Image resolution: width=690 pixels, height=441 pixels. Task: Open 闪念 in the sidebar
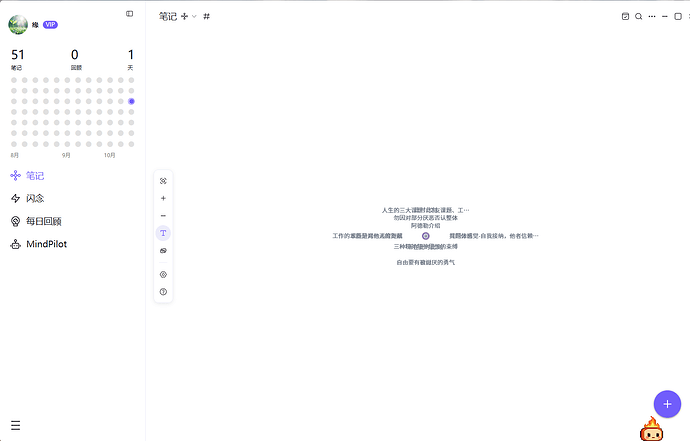tap(27, 198)
